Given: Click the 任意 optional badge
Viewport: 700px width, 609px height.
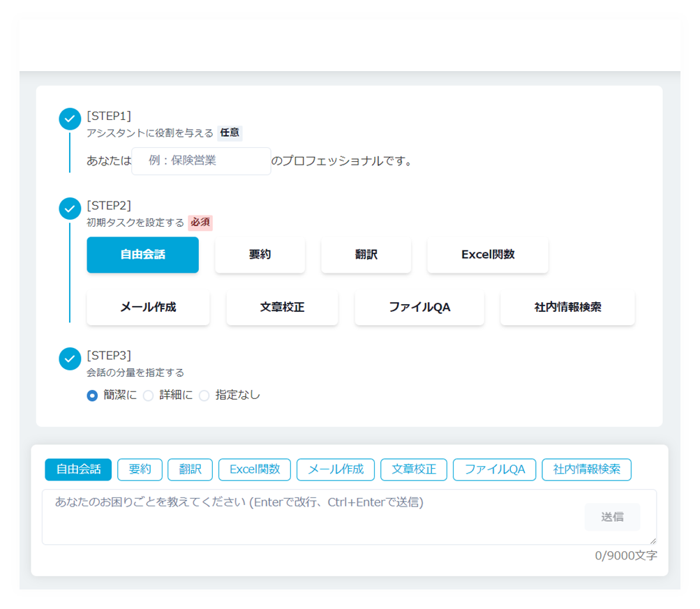Looking at the screenshot, I should (230, 133).
